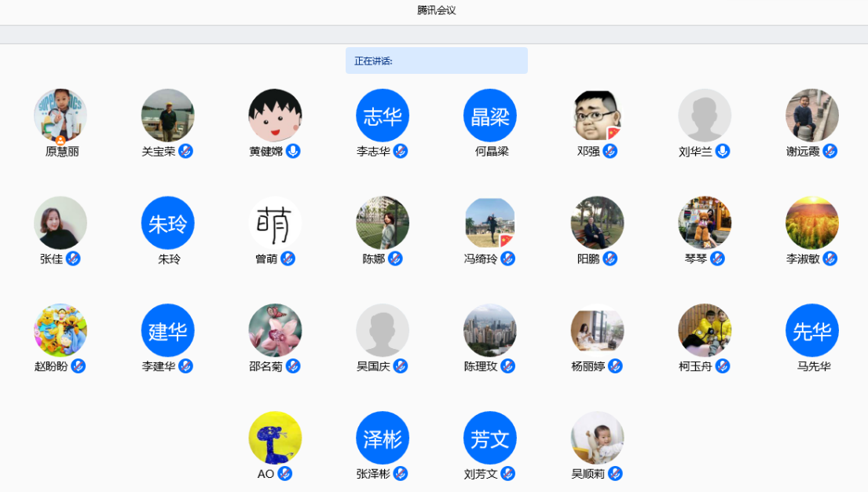The height and width of the screenshot is (492, 868).
Task: Click the microphone icon beside 关宝荣
Action: (185, 151)
